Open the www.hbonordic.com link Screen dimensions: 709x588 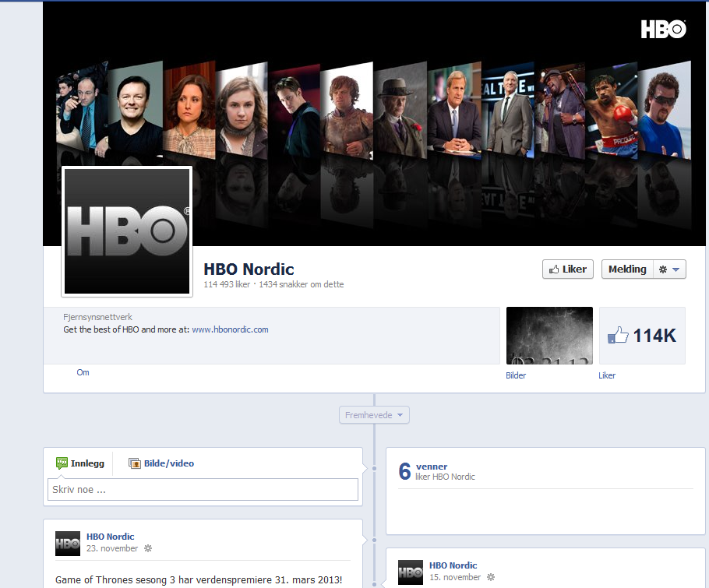coord(230,329)
